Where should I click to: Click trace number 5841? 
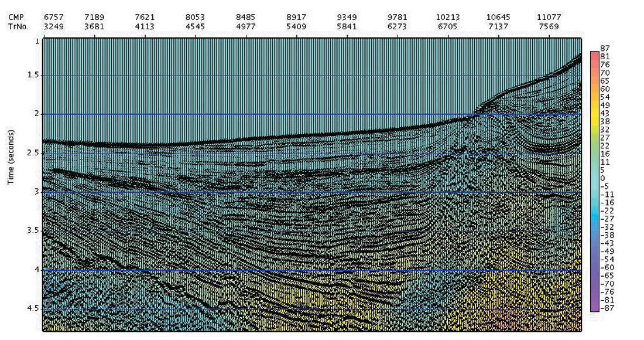coord(347,27)
